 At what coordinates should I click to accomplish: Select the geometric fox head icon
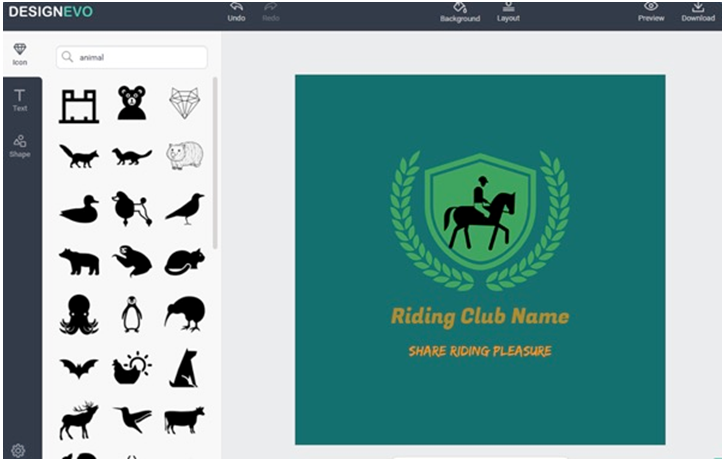coord(185,103)
